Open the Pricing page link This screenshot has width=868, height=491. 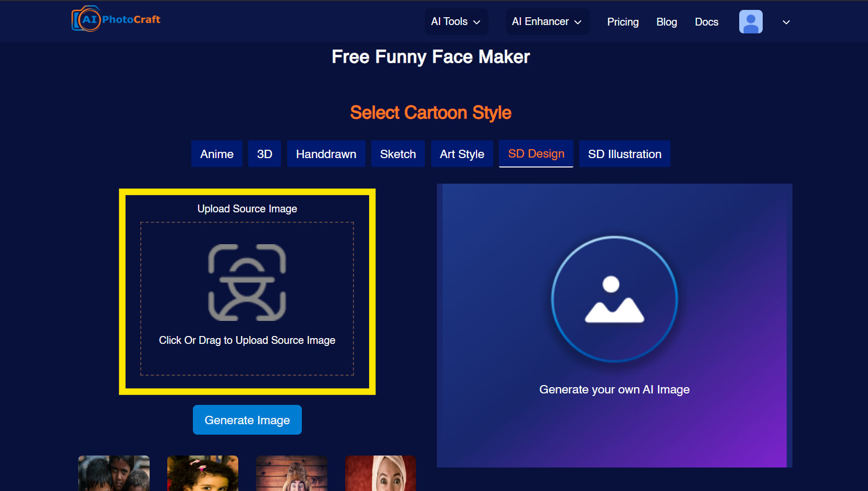click(x=623, y=22)
